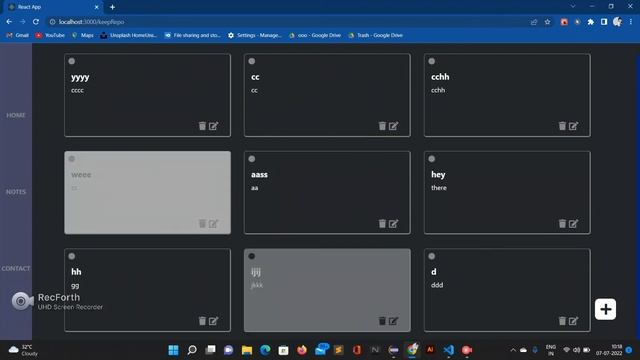Delete the cchh note

click(x=562, y=126)
